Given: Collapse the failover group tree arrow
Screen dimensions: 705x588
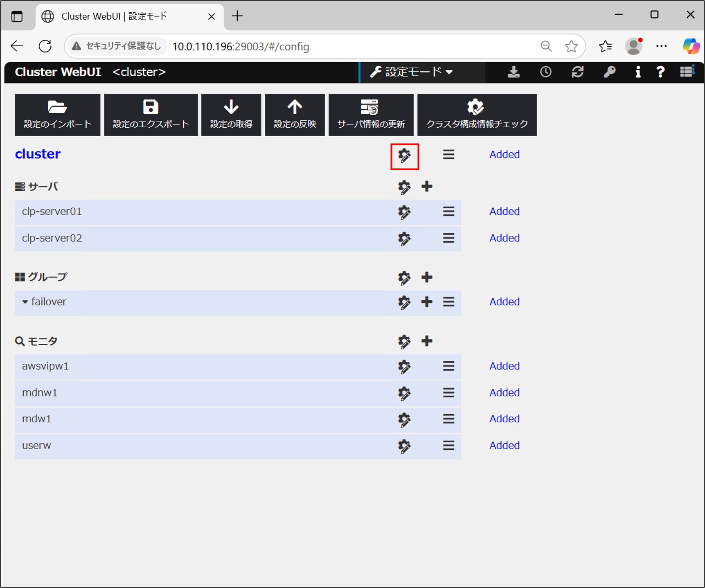Looking at the screenshot, I should coord(25,302).
